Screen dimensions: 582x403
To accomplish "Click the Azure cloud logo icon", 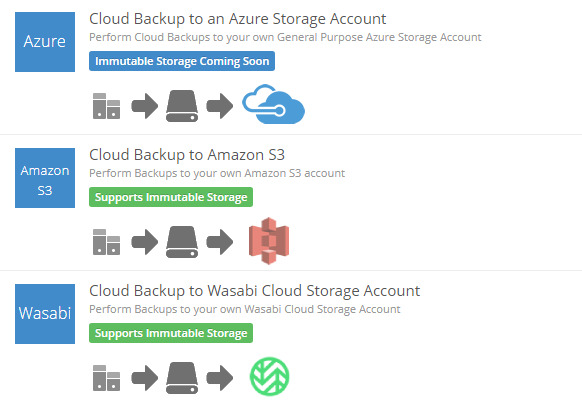I will coord(274,104).
